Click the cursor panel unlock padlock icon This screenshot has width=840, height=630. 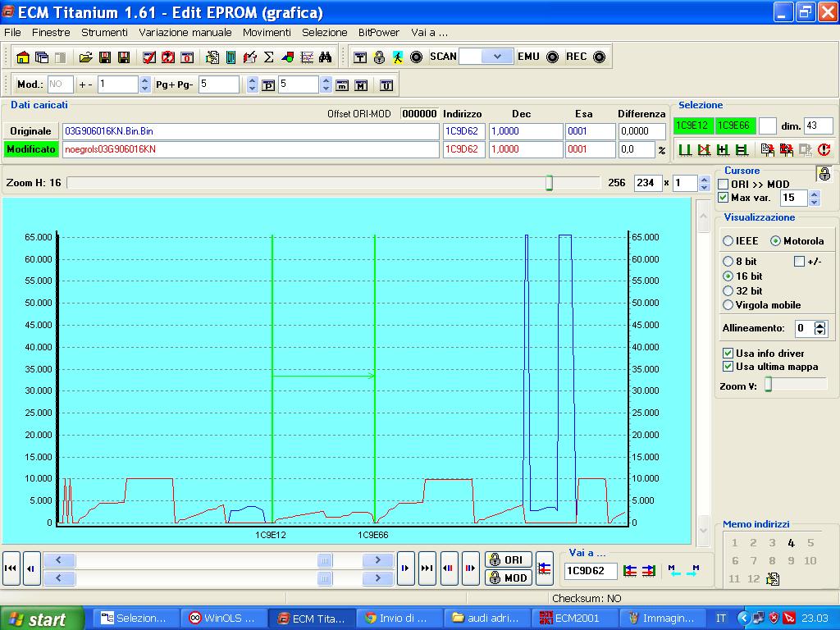pyautogui.click(x=824, y=173)
